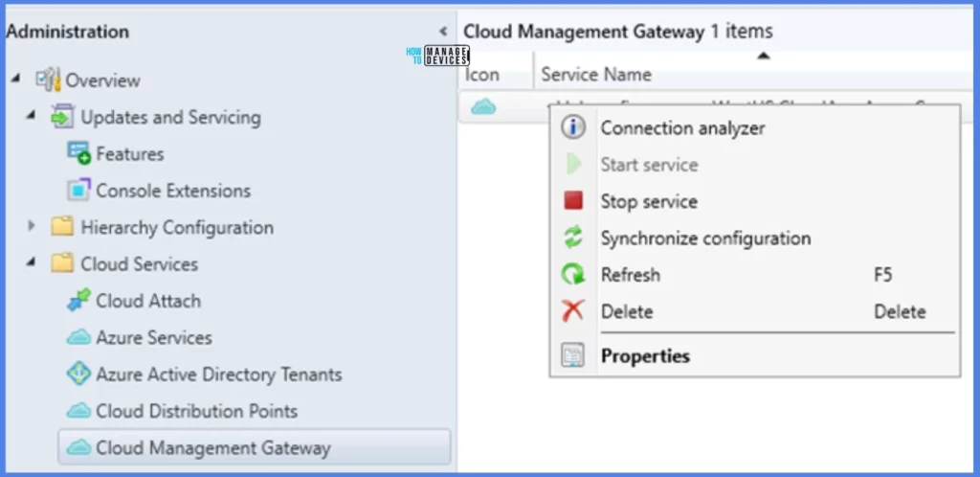Choose Synchronize configuration menu entry
980x477 pixels.
click(x=755, y=238)
